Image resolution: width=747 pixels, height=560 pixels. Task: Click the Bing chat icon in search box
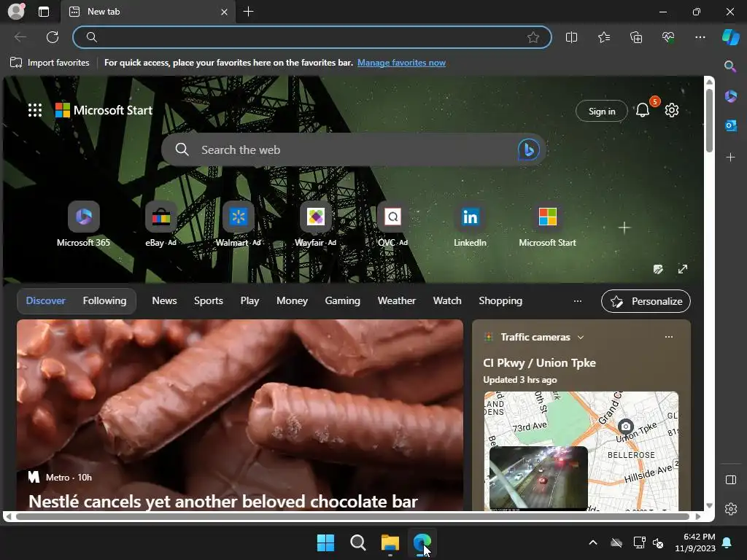click(528, 149)
